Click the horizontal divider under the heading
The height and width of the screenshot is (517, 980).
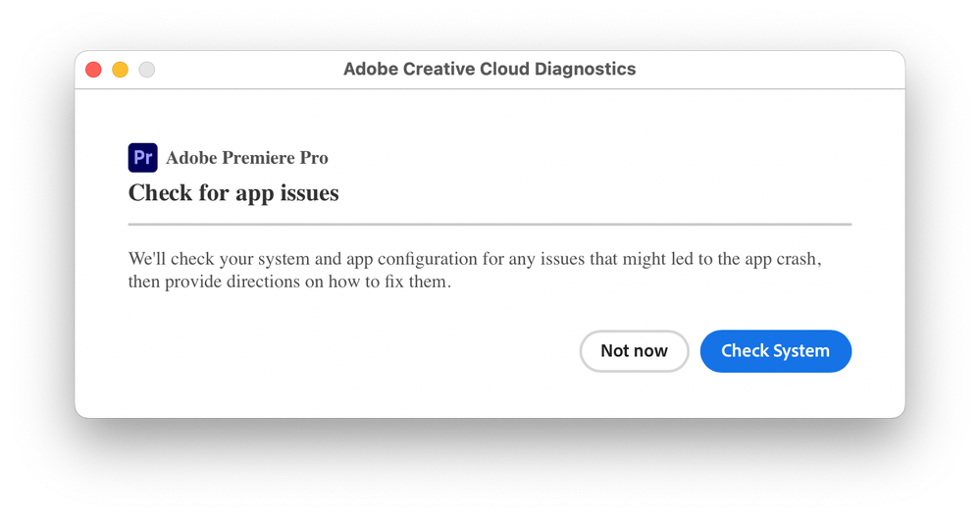[490, 225]
